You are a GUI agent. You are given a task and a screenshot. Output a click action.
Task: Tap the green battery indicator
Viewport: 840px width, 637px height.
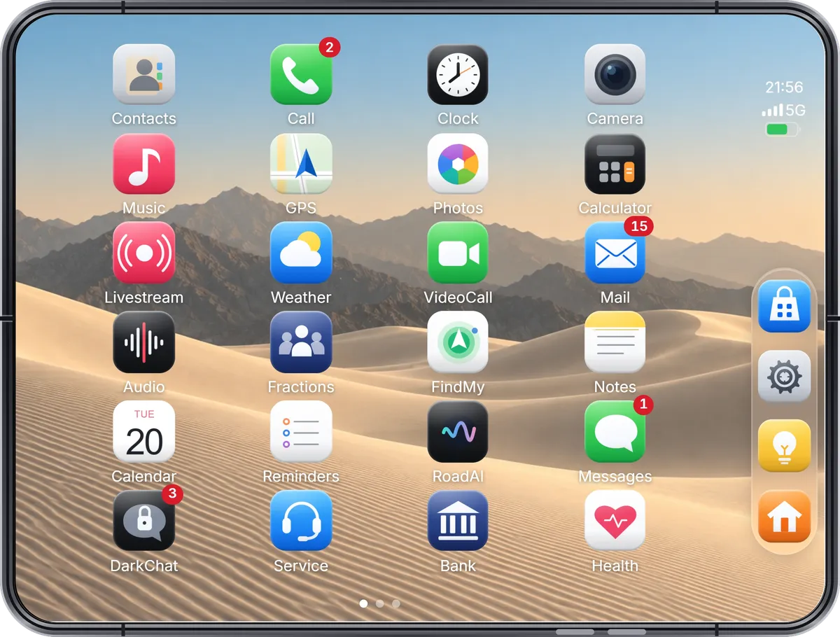pos(782,129)
